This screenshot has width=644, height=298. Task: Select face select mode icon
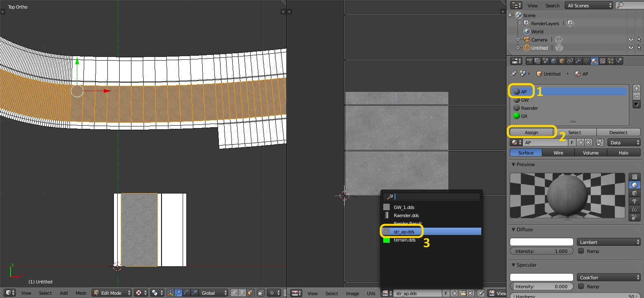click(x=250, y=293)
